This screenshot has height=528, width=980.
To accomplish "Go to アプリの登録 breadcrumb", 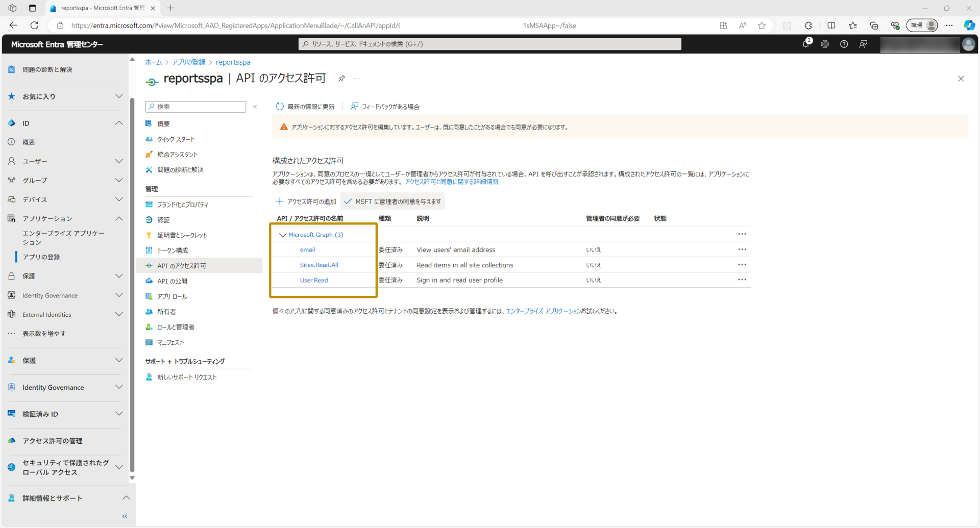I will [188, 62].
